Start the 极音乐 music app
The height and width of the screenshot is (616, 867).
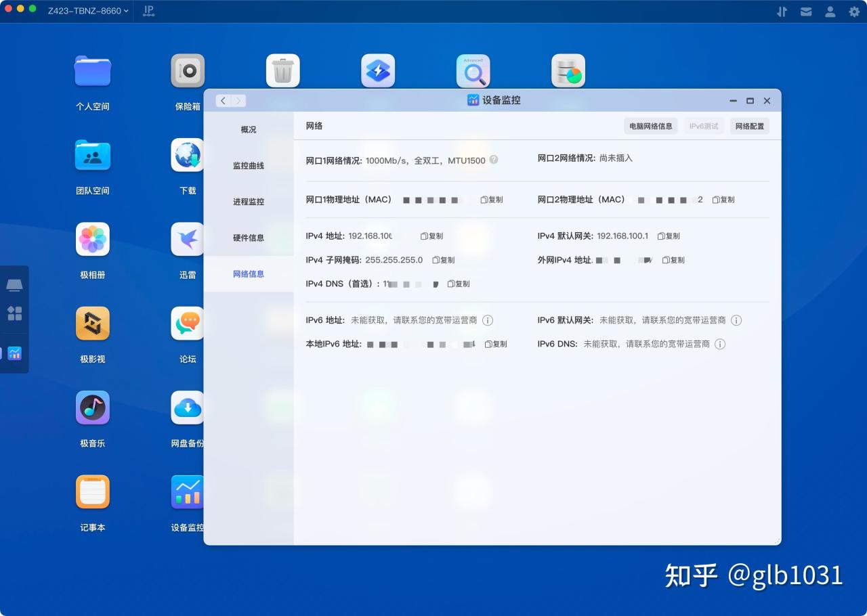92,408
